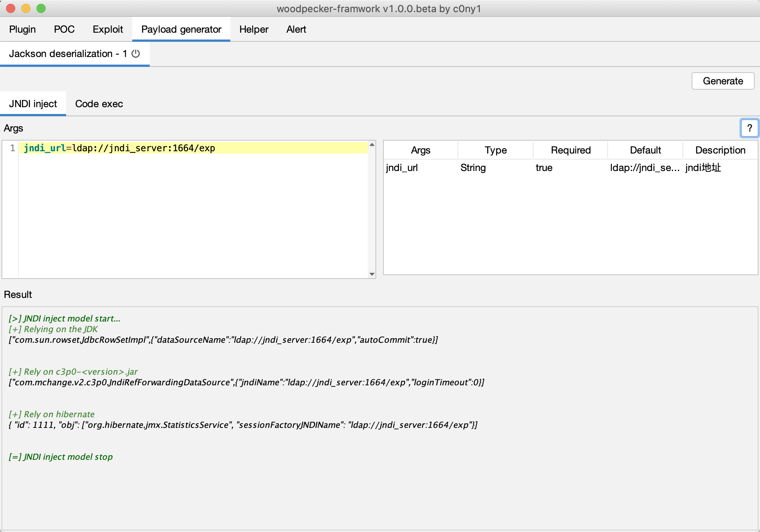Click the question mark help button

click(749, 128)
